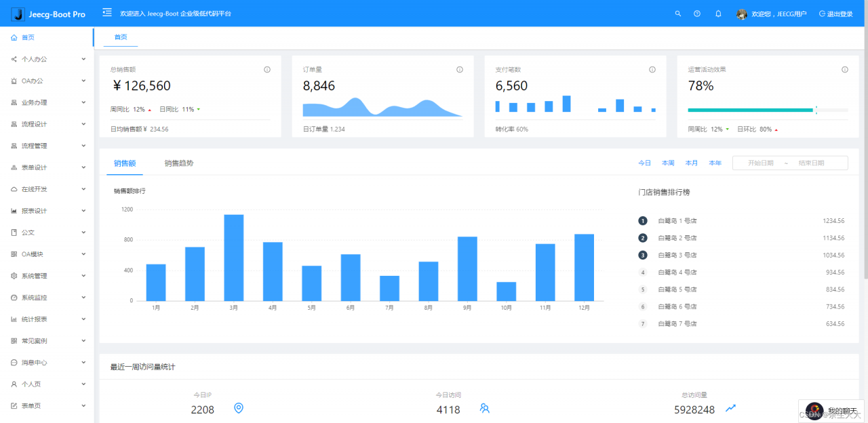
Task: Click the user avatar image
Action: tap(742, 14)
